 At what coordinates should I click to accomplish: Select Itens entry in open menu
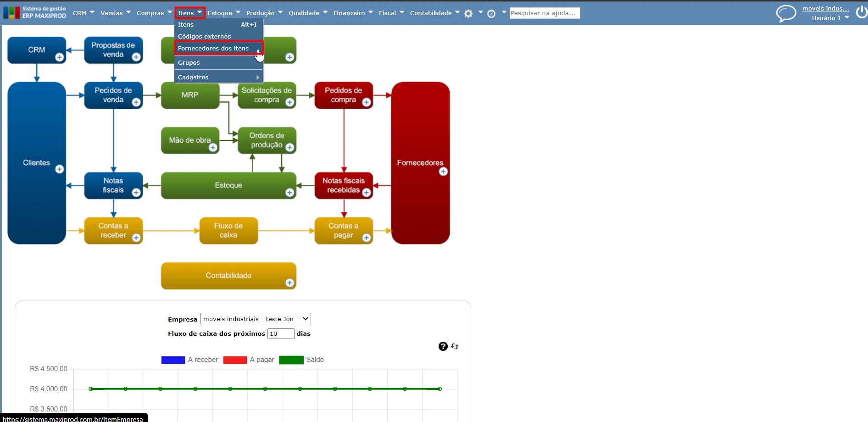(218, 25)
